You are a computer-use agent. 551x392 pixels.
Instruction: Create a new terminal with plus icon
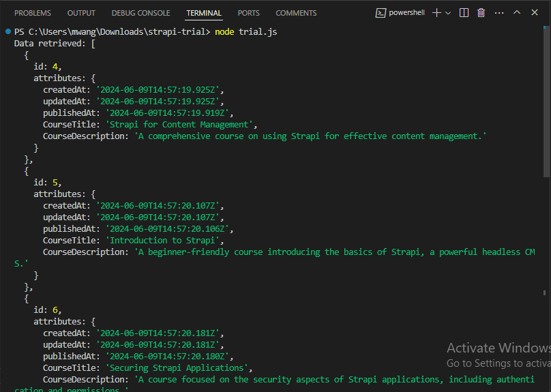tap(436, 13)
